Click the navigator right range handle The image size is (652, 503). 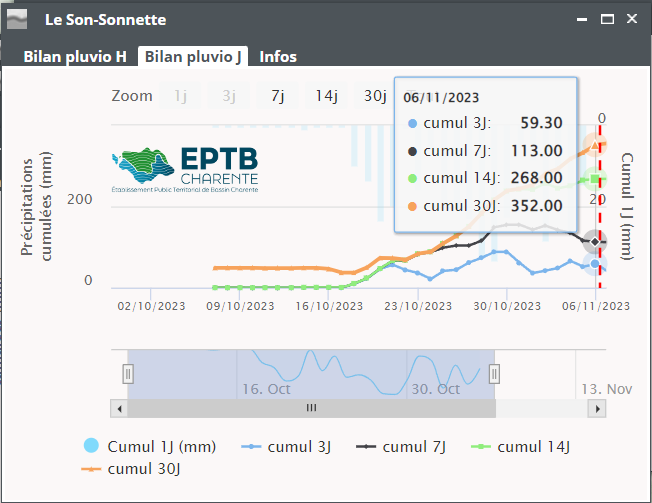tap(494, 374)
